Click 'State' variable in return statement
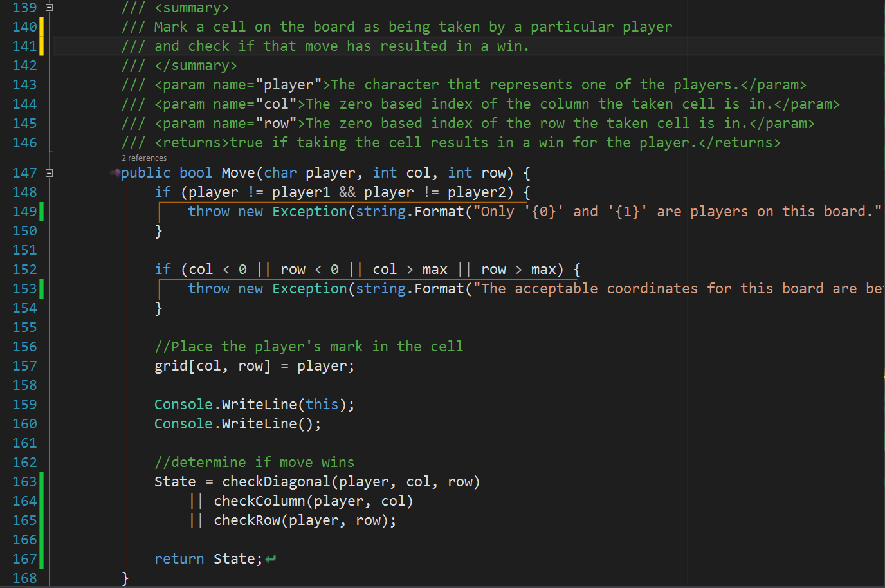This screenshot has width=885, height=588. [x=234, y=558]
